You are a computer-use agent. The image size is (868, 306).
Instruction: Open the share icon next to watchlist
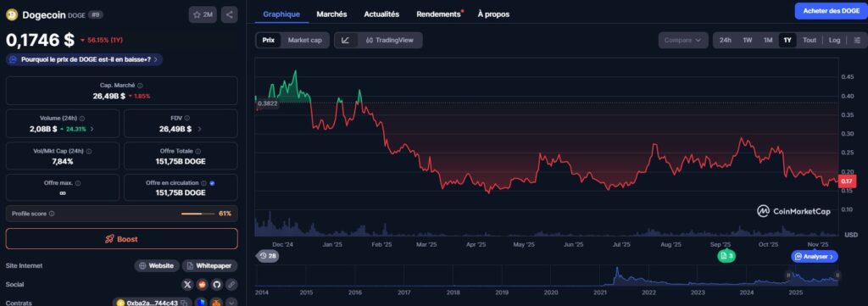click(229, 15)
